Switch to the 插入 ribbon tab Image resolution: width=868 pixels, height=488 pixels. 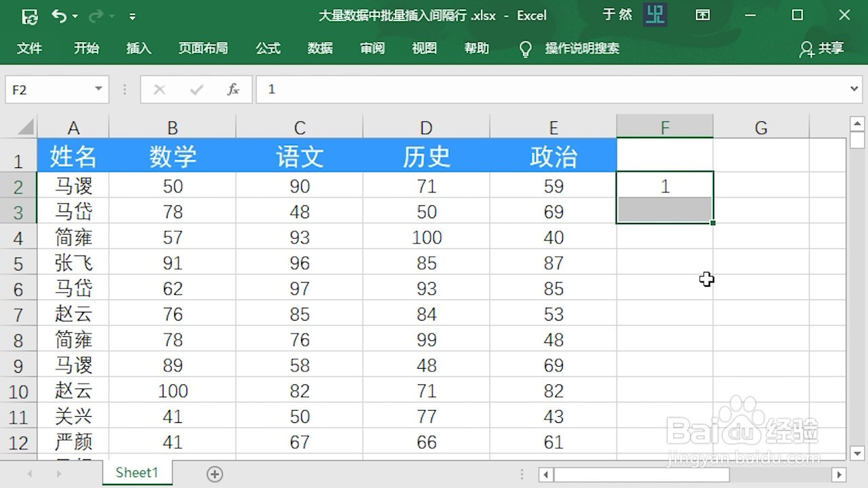tap(138, 48)
